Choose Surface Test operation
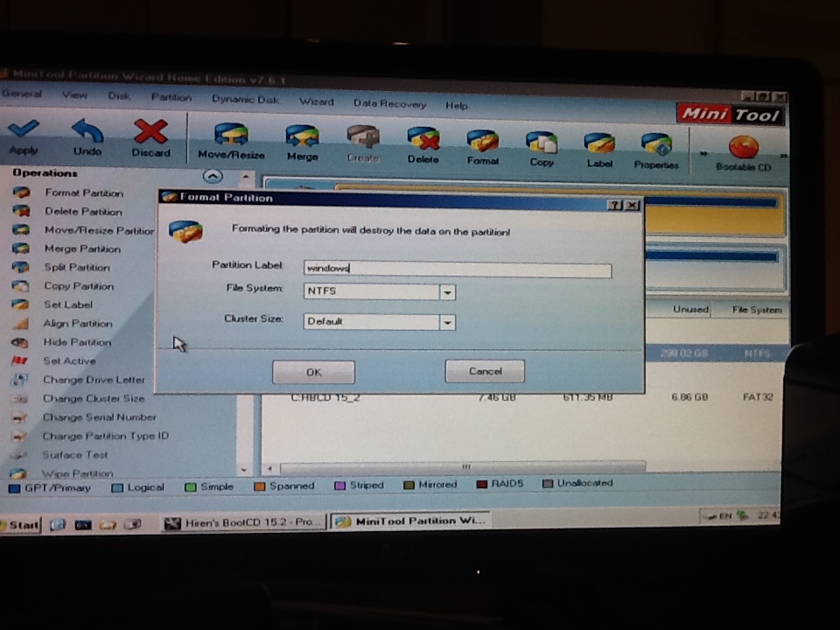This screenshot has width=840, height=630. coord(75,455)
